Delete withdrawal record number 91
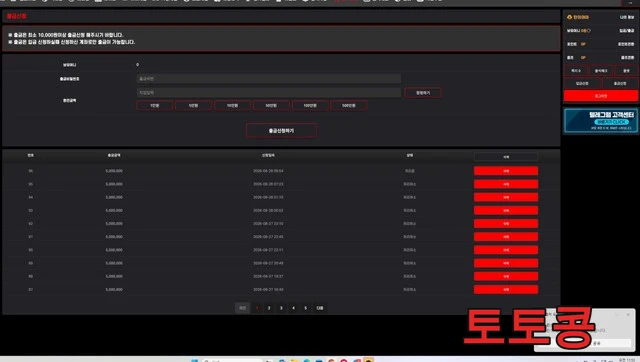This screenshot has height=362, width=640. 506,237
